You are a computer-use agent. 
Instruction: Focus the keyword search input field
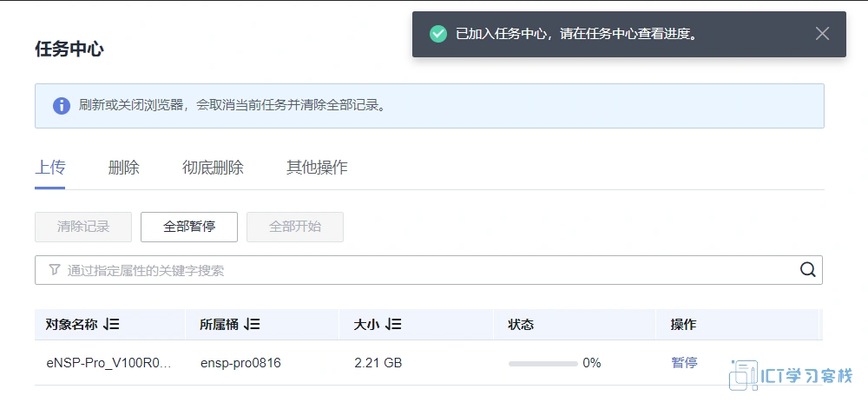[x=429, y=270]
